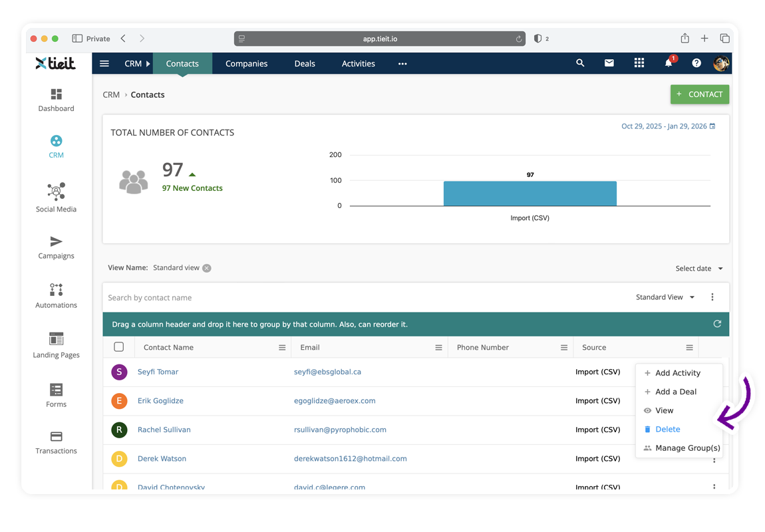This screenshot has width=765, height=532.
Task: Open Social Media in the sidebar
Action: click(x=56, y=198)
